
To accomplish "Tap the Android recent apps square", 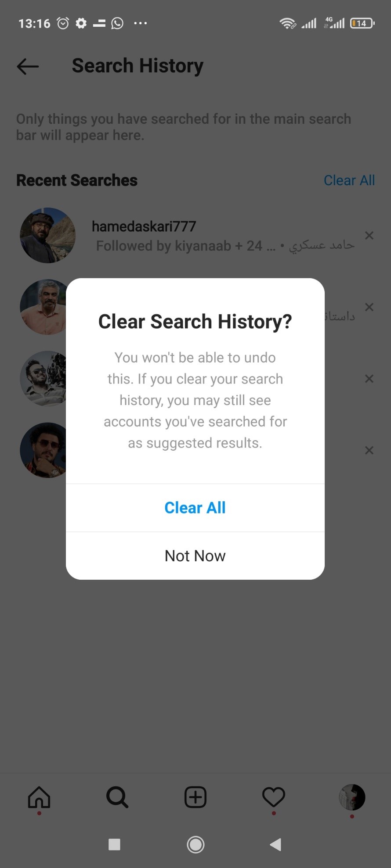I will point(114,844).
